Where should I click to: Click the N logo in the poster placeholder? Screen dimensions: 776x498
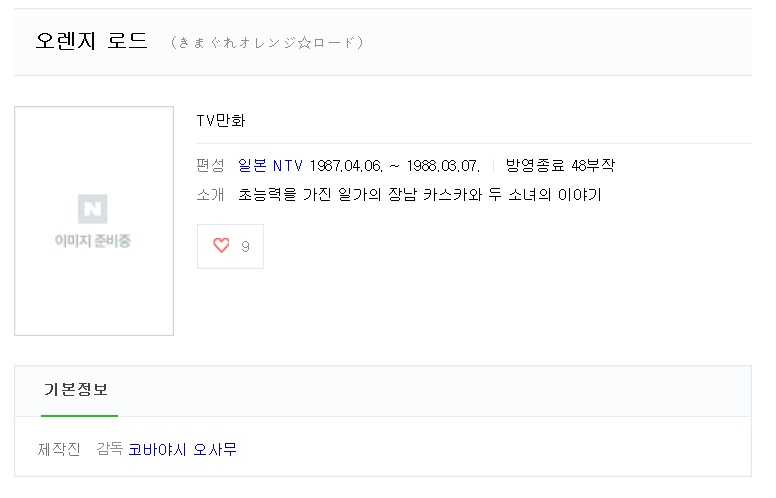tap(93, 209)
